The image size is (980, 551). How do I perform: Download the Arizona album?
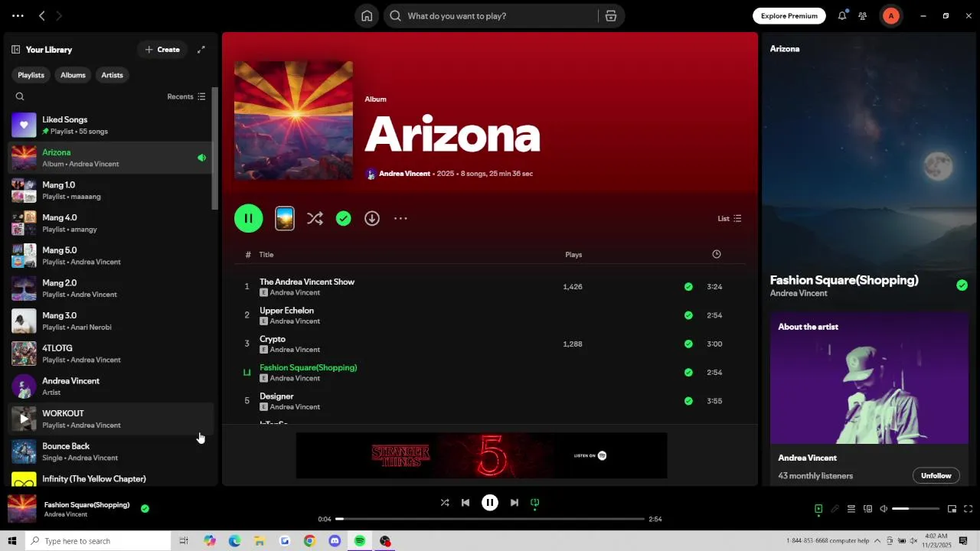(372, 219)
